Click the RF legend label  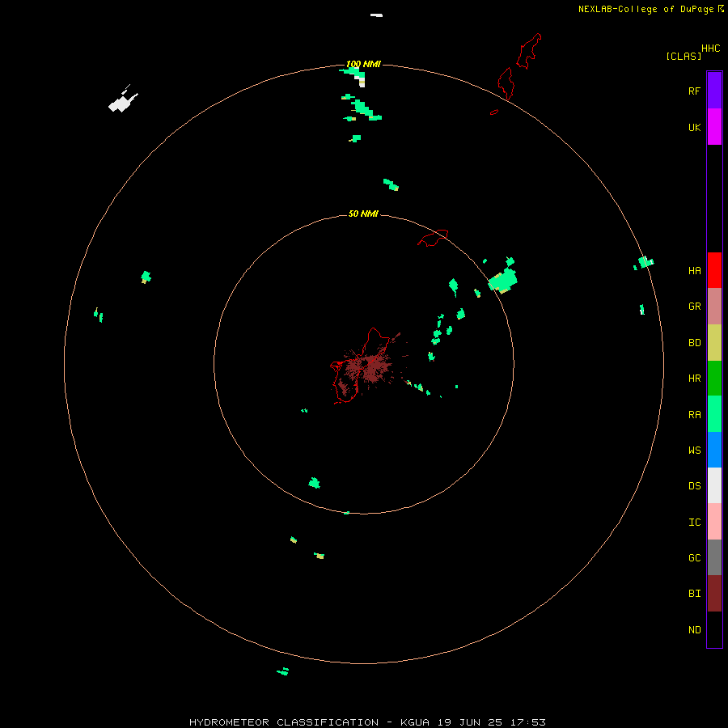coord(694,91)
